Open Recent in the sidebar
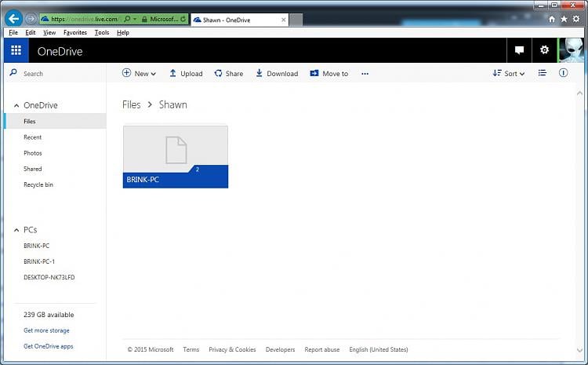 33,137
